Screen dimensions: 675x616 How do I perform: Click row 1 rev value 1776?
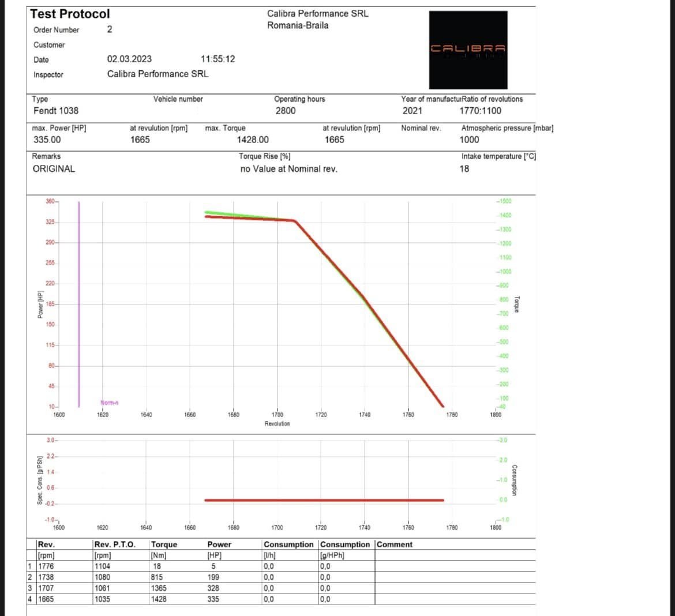tap(46, 566)
